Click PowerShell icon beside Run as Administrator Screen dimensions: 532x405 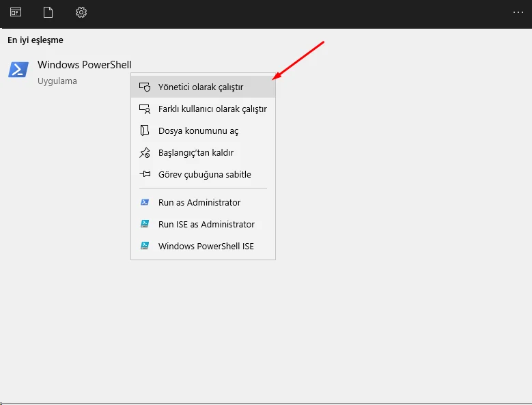coord(145,202)
